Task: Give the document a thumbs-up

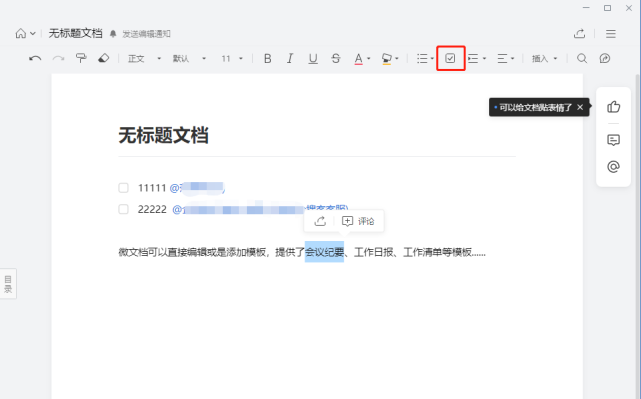Action: click(613, 107)
